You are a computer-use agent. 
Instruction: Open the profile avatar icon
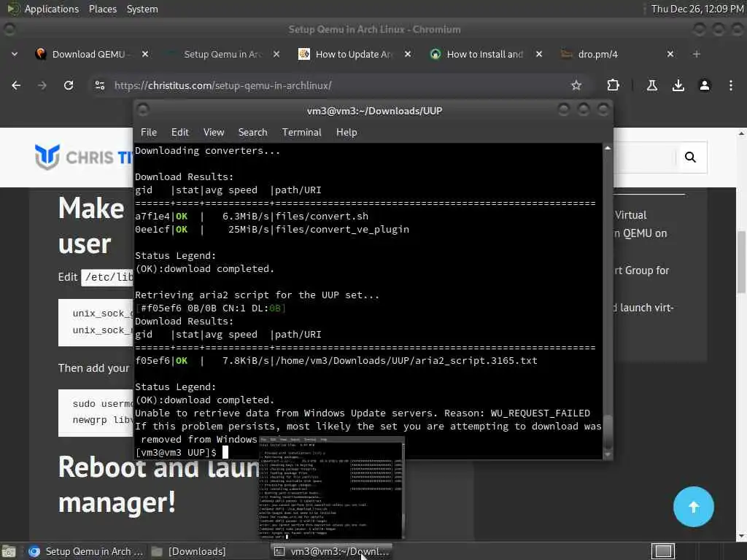pos(704,85)
